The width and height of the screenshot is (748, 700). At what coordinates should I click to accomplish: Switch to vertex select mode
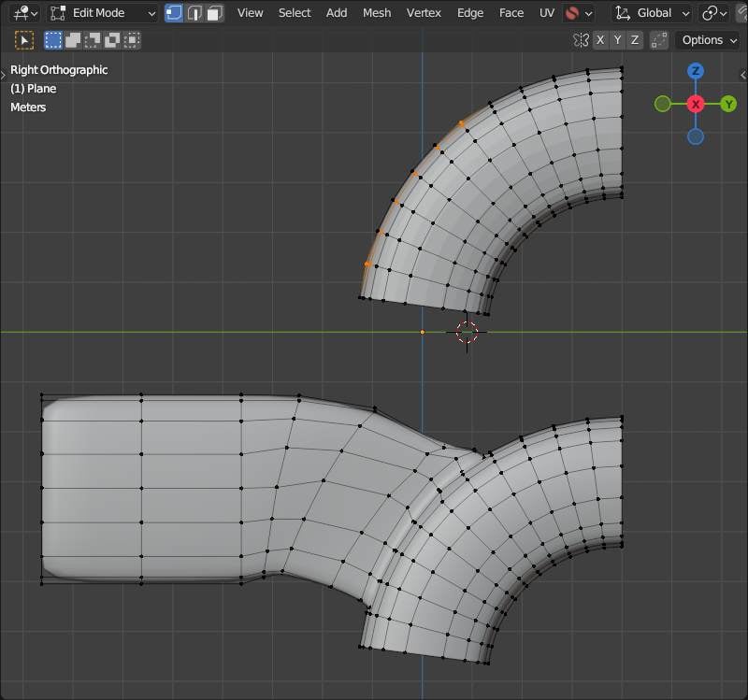174,13
